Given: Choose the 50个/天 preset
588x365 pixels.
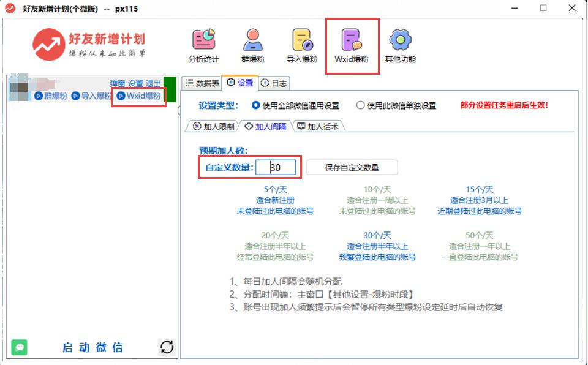Looking at the screenshot, I should [479, 246].
